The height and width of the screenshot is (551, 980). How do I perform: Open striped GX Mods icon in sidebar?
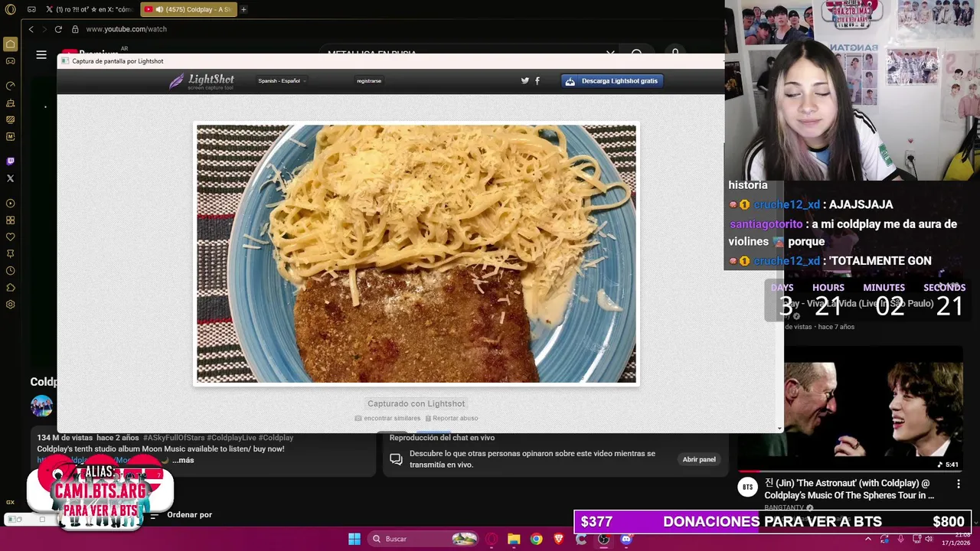click(10, 119)
